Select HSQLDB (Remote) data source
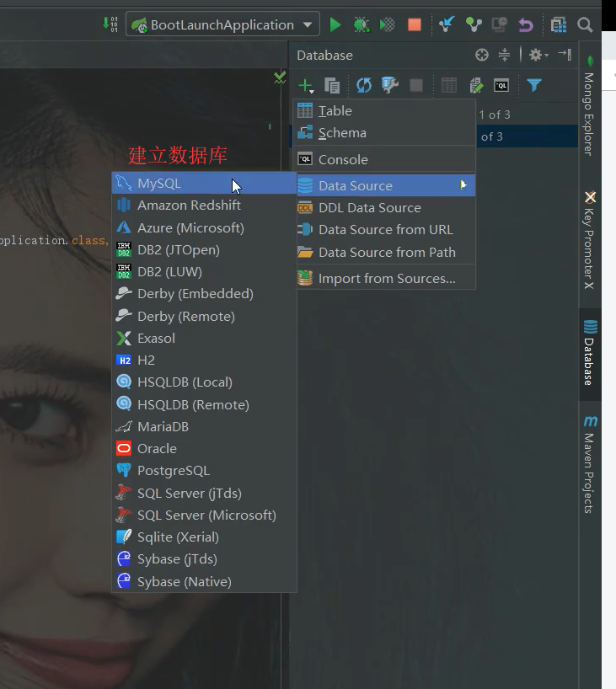The height and width of the screenshot is (689, 616). [205, 404]
